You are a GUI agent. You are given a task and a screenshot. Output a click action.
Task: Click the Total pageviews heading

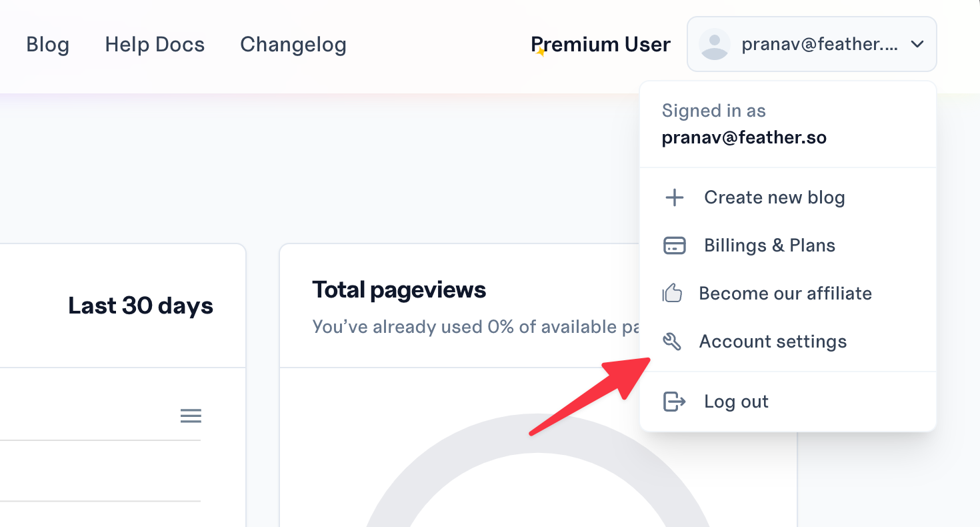click(x=399, y=290)
